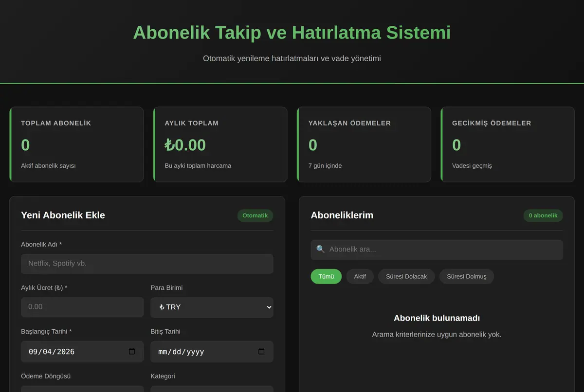Click the Otomatik badge
584x392 pixels.
[255, 215]
